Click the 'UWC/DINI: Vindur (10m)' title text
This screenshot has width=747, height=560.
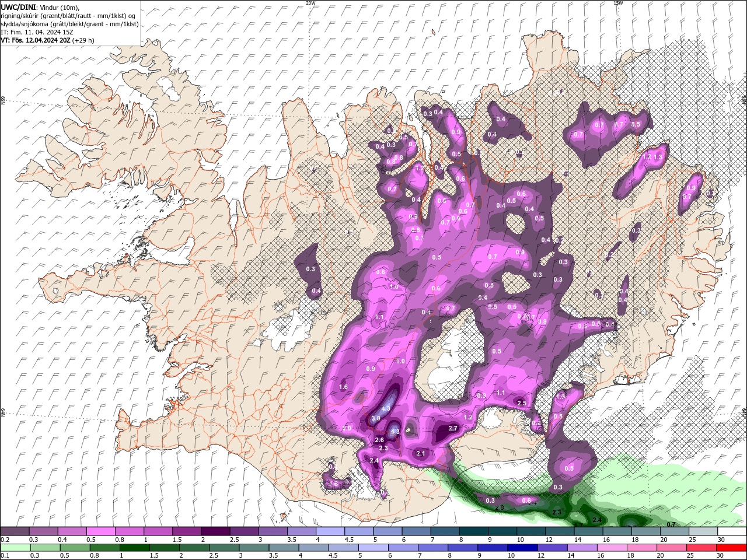coord(39,7)
